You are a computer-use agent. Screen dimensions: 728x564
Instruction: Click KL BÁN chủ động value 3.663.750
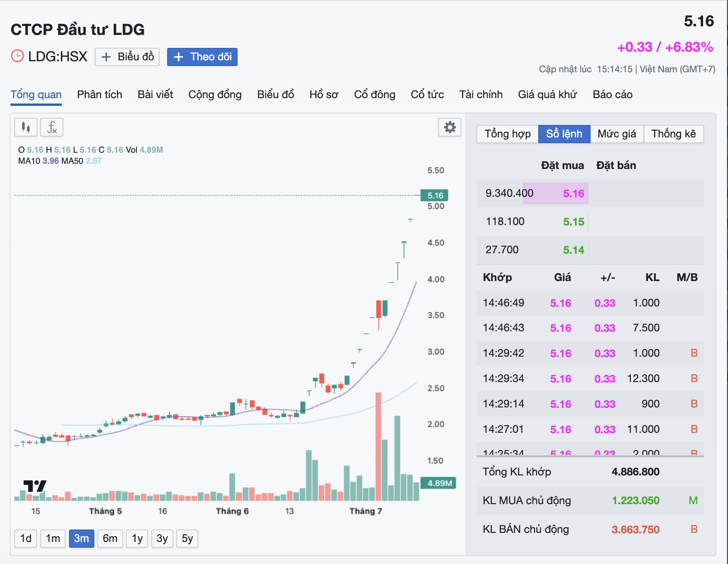point(636,530)
